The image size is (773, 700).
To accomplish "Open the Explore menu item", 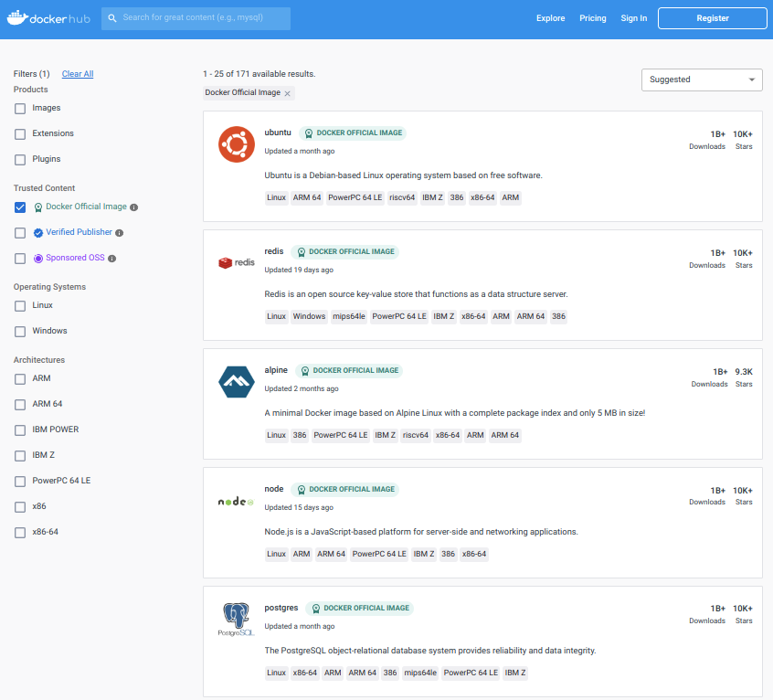I will 550,18.
